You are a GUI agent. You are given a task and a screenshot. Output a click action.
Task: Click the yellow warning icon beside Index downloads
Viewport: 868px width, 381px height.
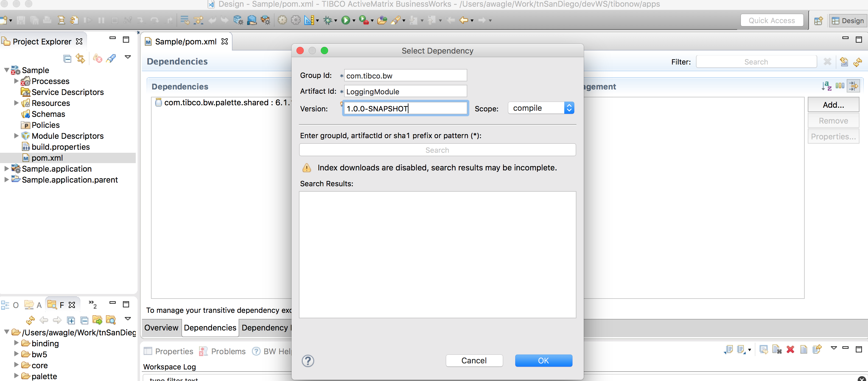(x=307, y=168)
